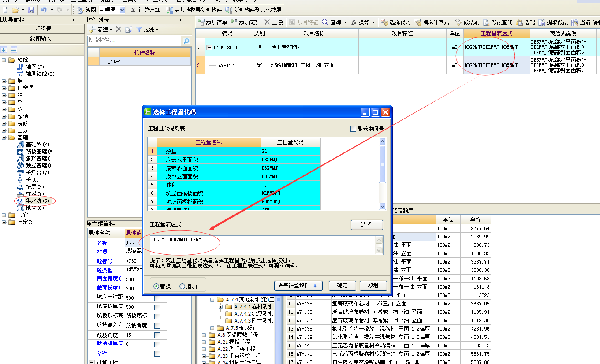Click 做法查询 toolbar item

(x=498, y=22)
